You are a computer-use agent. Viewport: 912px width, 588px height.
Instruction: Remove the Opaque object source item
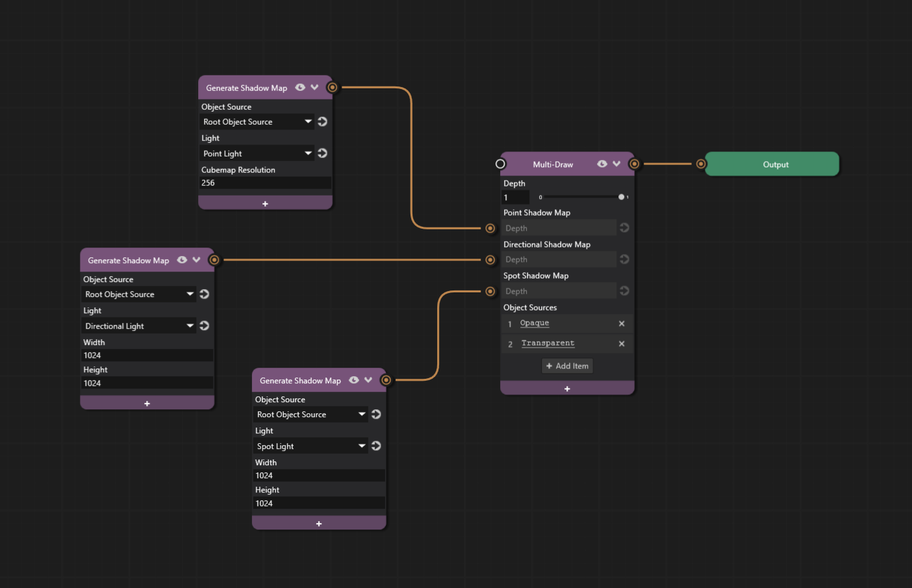[622, 324]
